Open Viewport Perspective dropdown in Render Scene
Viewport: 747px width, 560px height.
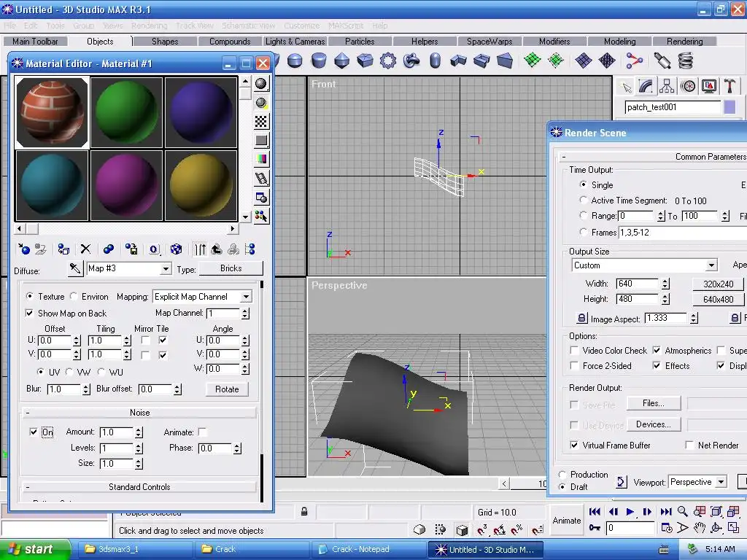[x=721, y=482]
